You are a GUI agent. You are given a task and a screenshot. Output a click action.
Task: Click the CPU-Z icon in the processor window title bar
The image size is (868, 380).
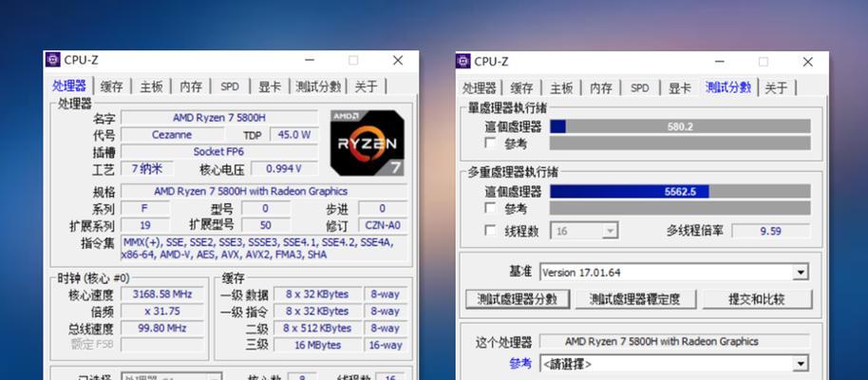tap(53, 60)
